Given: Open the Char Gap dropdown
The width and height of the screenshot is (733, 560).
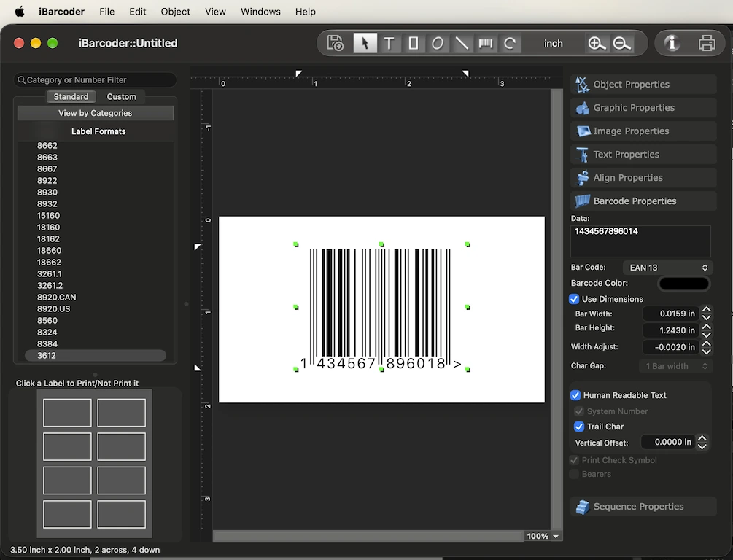Looking at the screenshot, I should coord(675,366).
